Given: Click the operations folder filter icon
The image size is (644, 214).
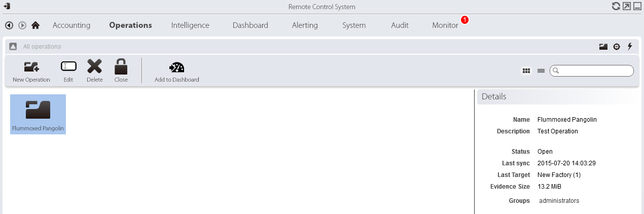Looking at the screenshot, I should [603, 47].
